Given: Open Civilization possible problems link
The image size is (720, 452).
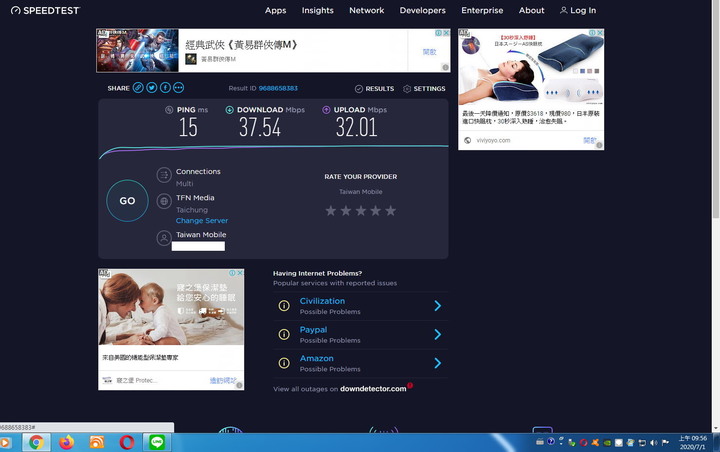Looking at the screenshot, I should point(322,301).
